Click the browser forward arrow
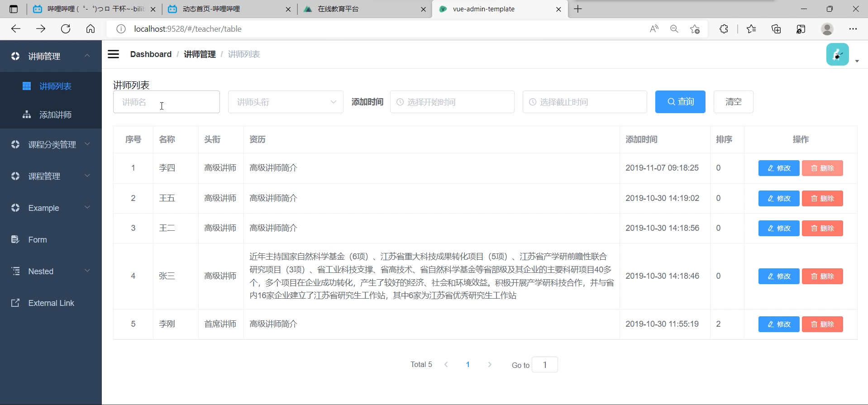Image resolution: width=868 pixels, height=405 pixels. point(41,29)
